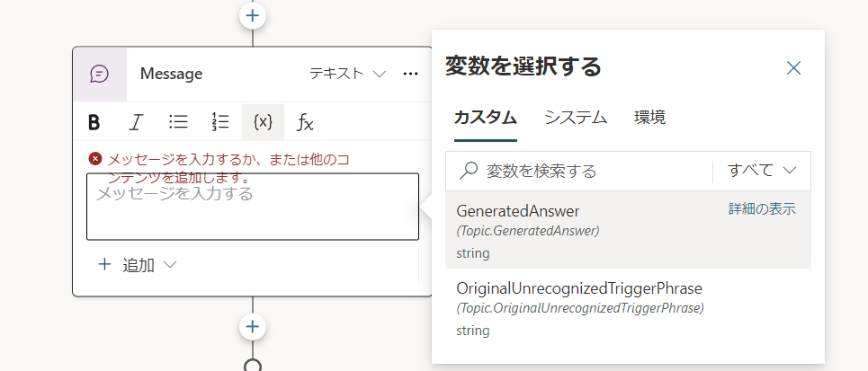Click the Message node chat bubble icon
Image resolution: width=868 pixels, height=371 pixels.
(x=100, y=74)
